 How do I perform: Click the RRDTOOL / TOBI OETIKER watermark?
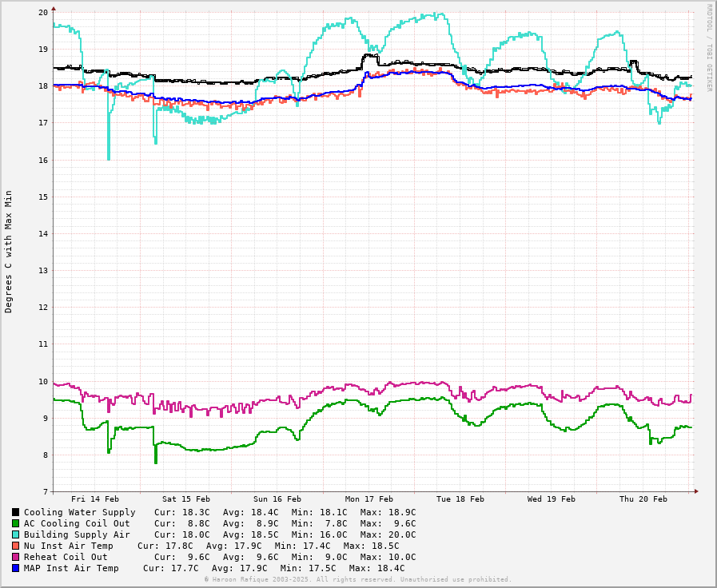[708, 47]
